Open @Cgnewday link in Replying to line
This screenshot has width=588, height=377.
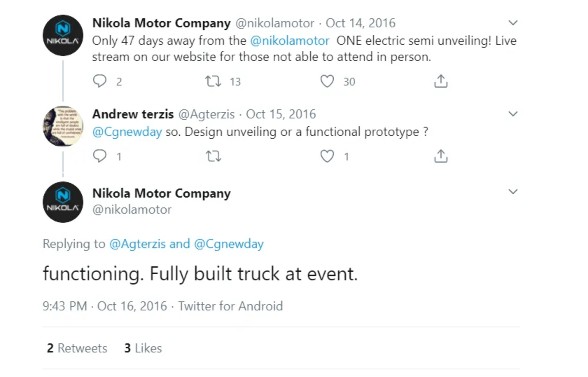pyautogui.click(x=229, y=244)
